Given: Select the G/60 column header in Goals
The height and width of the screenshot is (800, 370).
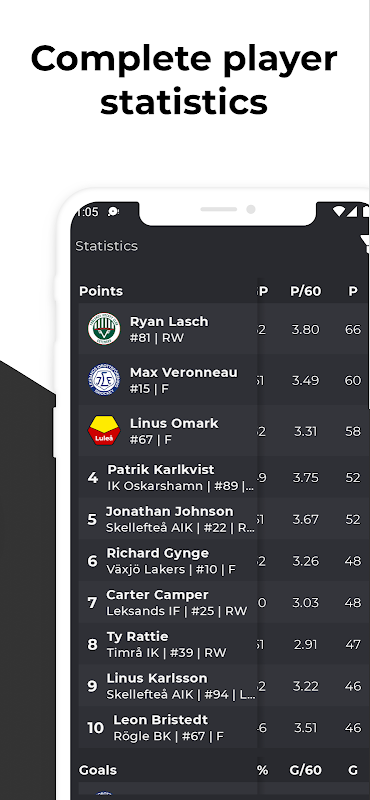Looking at the screenshot, I should coord(305,770).
